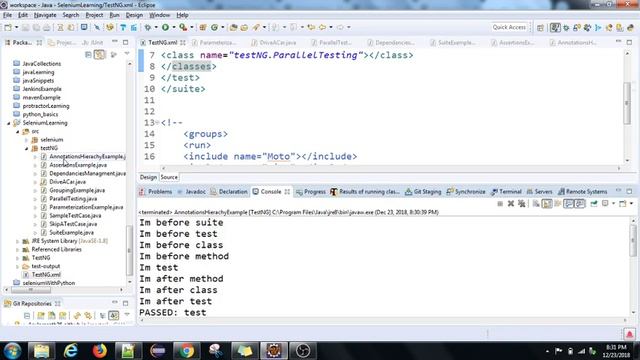Open the Debug button dropdown arrow
This screenshot has height=360, width=640.
point(156,27)
